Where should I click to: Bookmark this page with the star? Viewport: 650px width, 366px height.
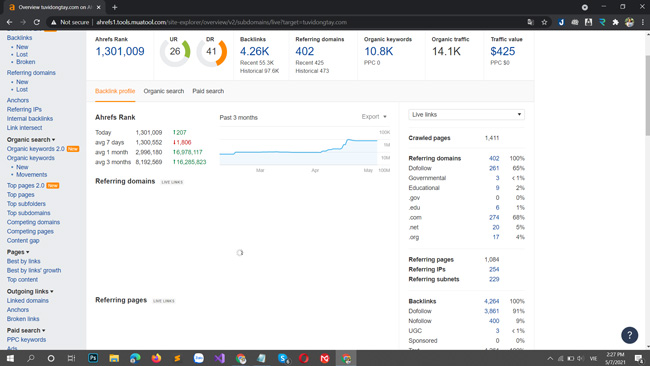(x=544, y=22)
